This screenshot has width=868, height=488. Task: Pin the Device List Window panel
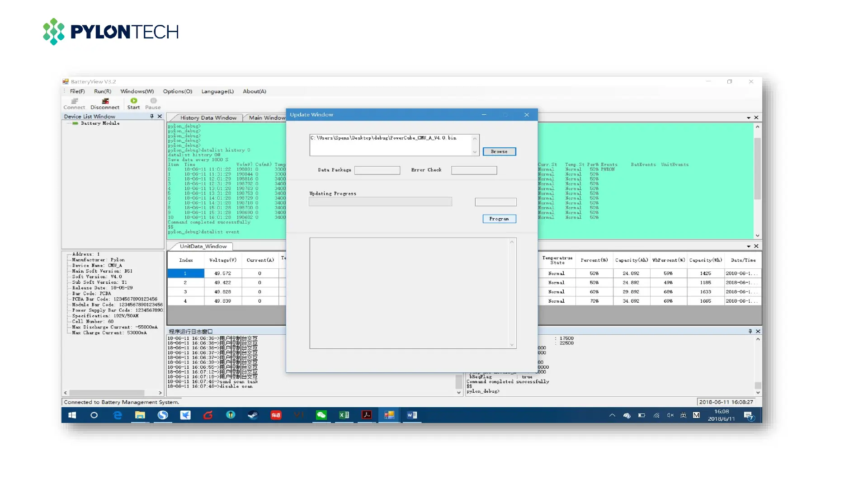click(x=152, y=116)
